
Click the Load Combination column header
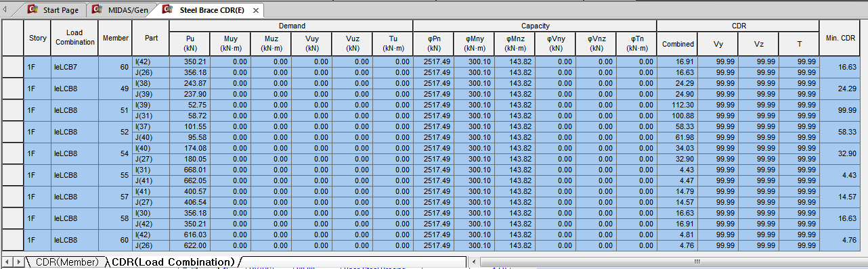coord(75,38)
